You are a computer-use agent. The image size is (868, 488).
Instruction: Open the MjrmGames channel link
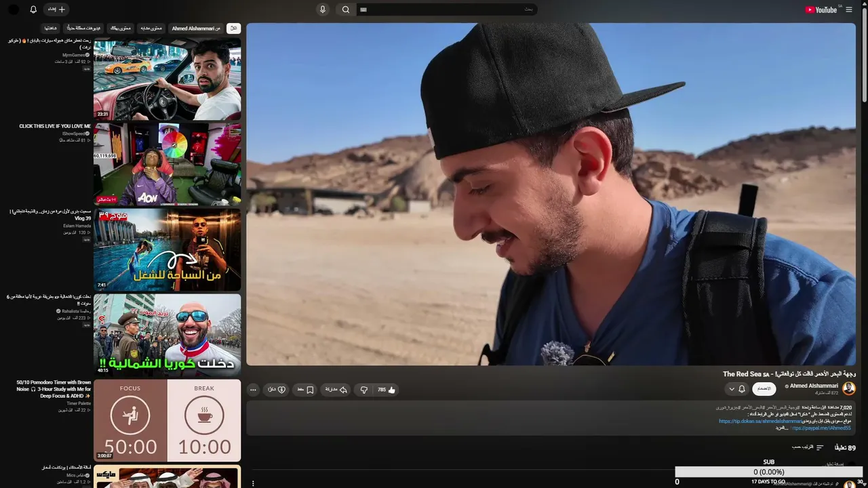76,55
